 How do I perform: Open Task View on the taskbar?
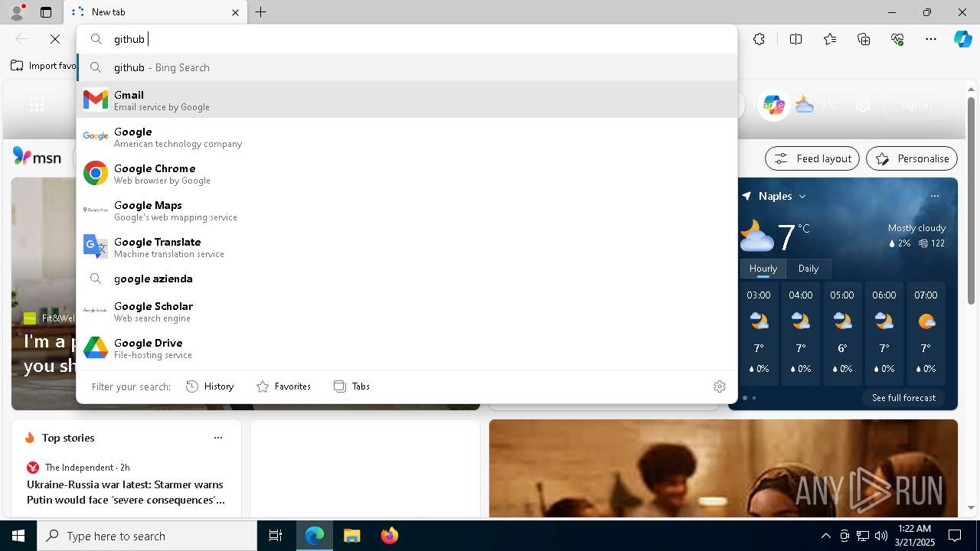[276, 536]
